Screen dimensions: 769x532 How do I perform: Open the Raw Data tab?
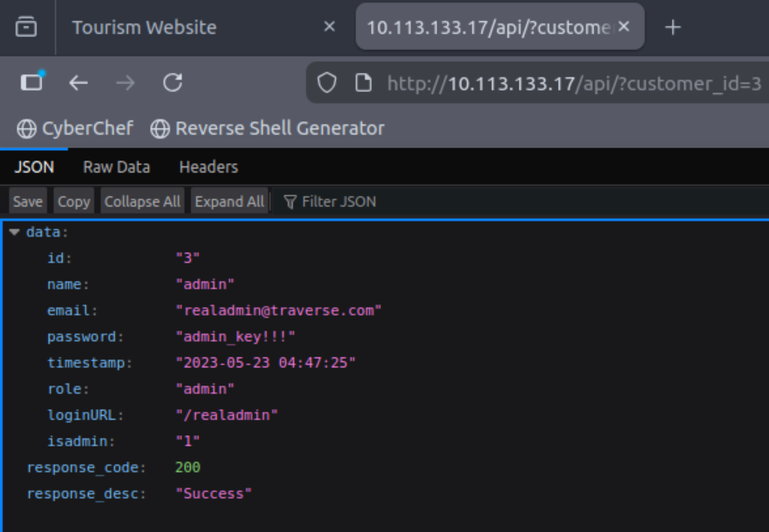point(117,167)
